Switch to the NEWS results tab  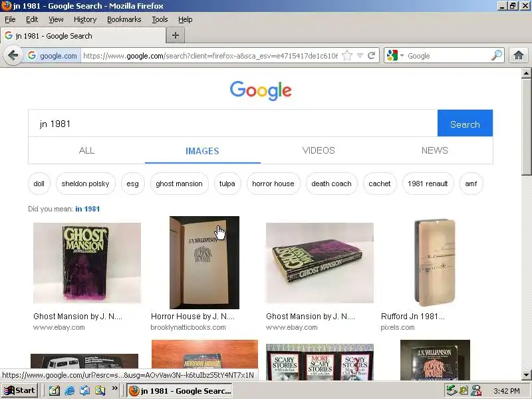435,150
